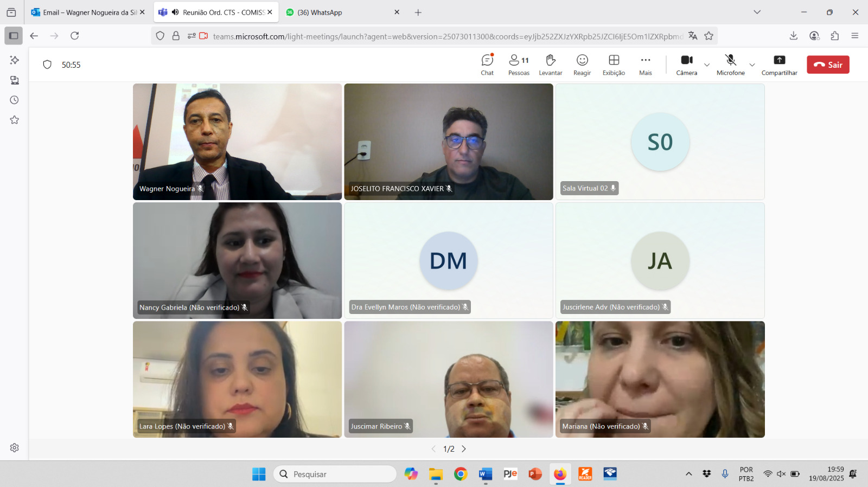
Task: Open the Firefox hamburger application menu
Action: pos(855,36)
